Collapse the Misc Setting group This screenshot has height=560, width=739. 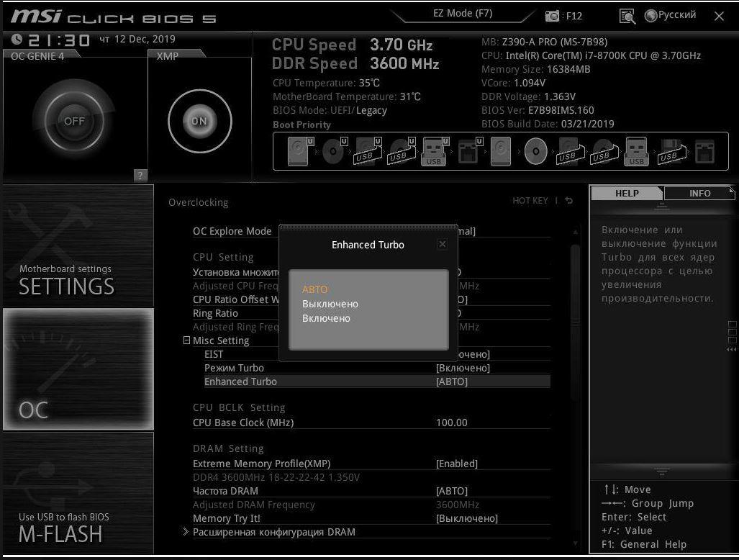(x=186, y=340)
